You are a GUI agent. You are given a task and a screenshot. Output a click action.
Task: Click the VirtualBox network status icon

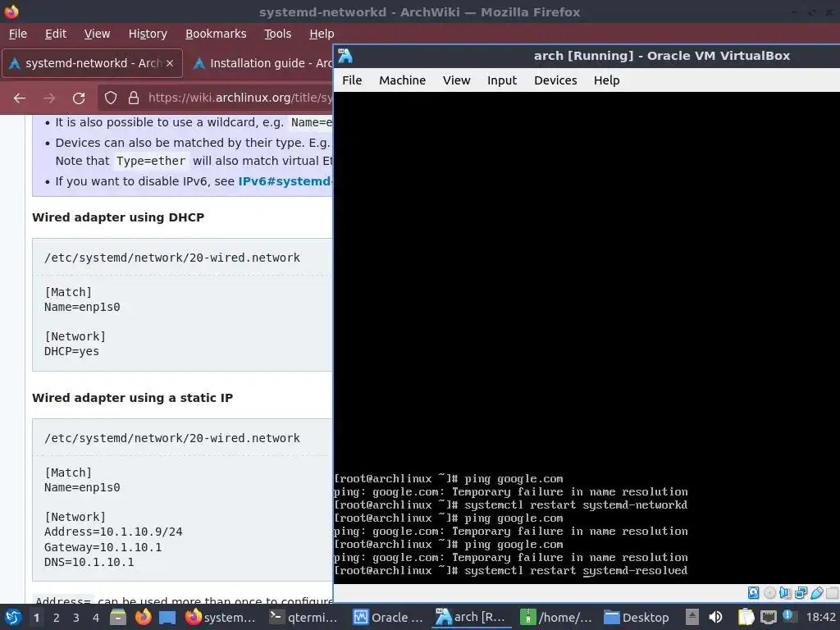(x=801, y=592)
